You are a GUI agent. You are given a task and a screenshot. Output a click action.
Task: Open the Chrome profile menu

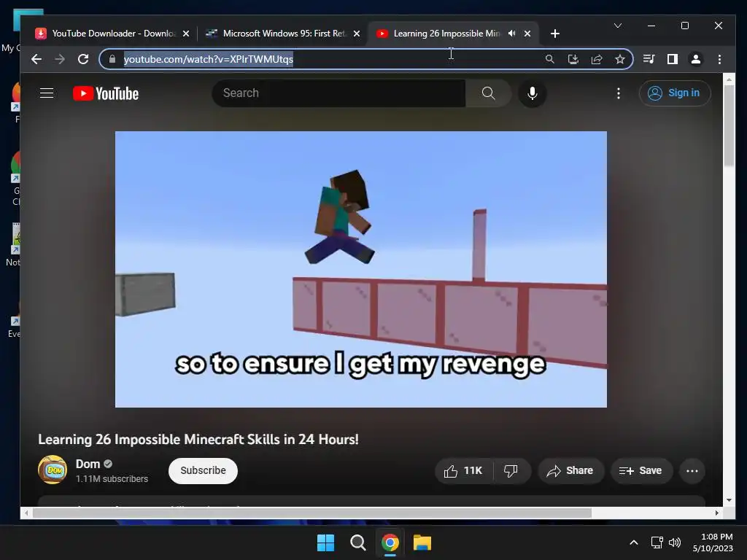(696, 59)
